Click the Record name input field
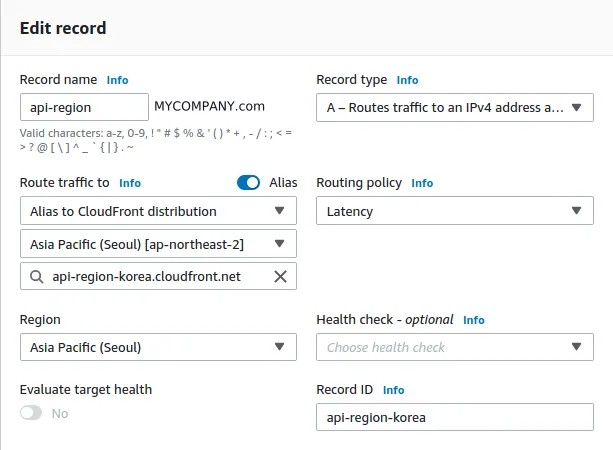613x450 pixels. coord(84,107)
